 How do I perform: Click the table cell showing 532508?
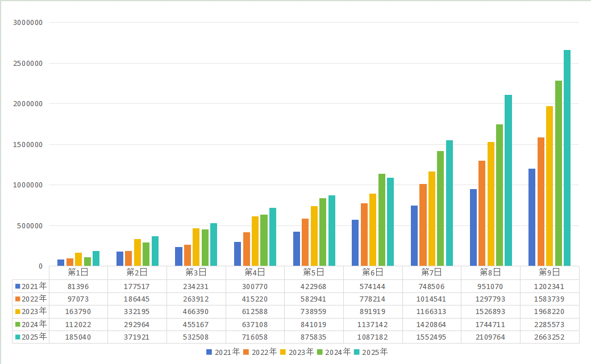(x=196, y=337)
